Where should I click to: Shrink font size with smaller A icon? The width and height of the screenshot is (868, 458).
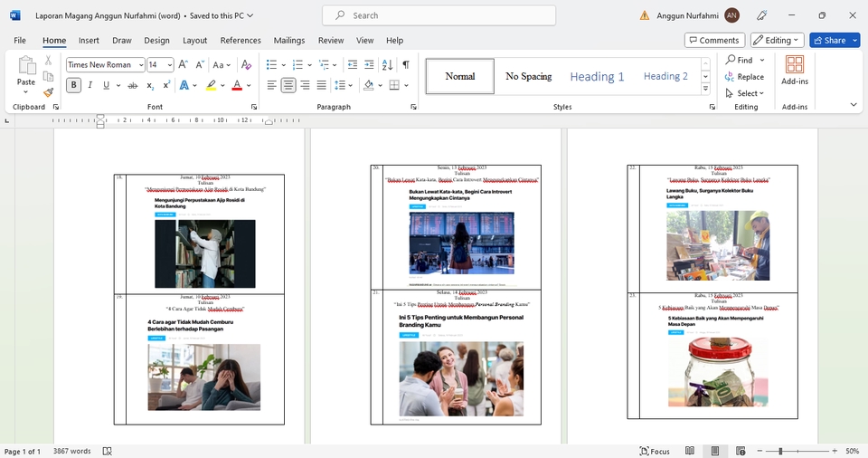[200, 65]
